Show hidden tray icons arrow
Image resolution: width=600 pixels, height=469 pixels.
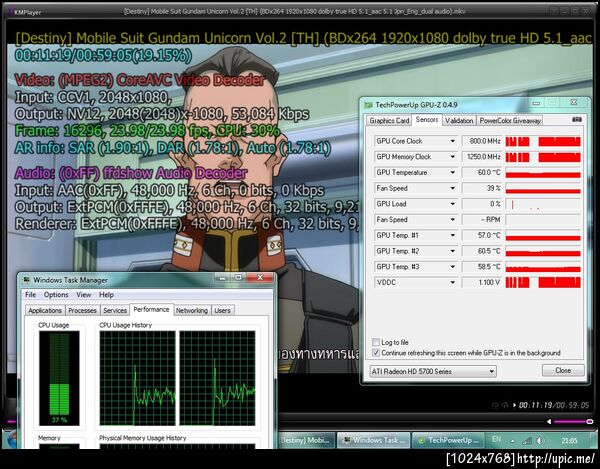[x=513, y=441]
